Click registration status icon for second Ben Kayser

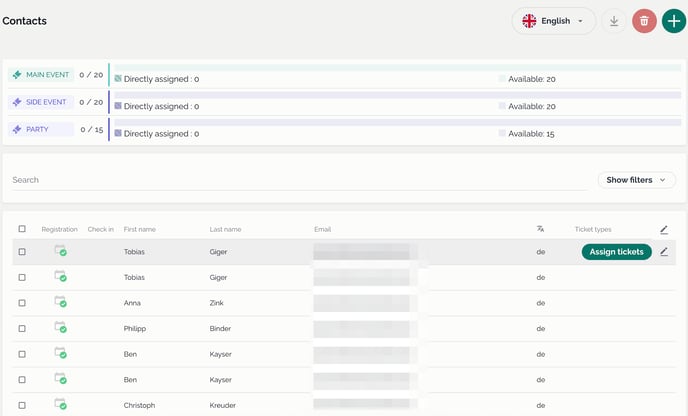[60, 378]
